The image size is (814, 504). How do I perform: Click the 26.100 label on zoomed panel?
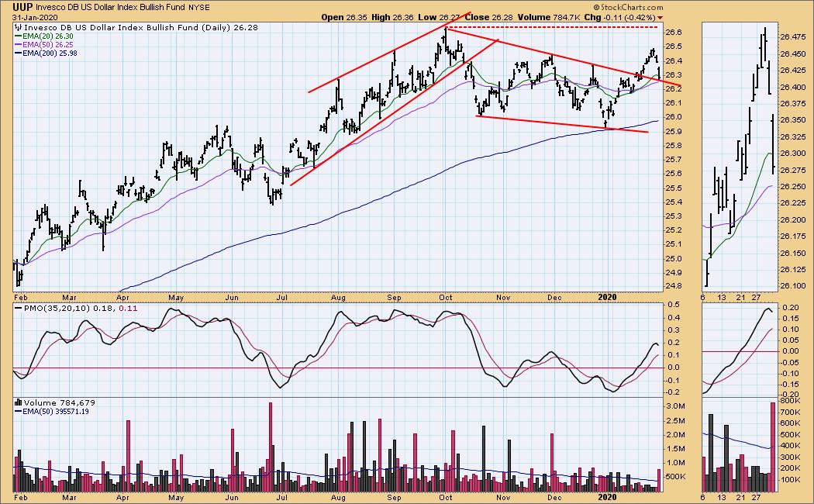(x=792, y=286)
